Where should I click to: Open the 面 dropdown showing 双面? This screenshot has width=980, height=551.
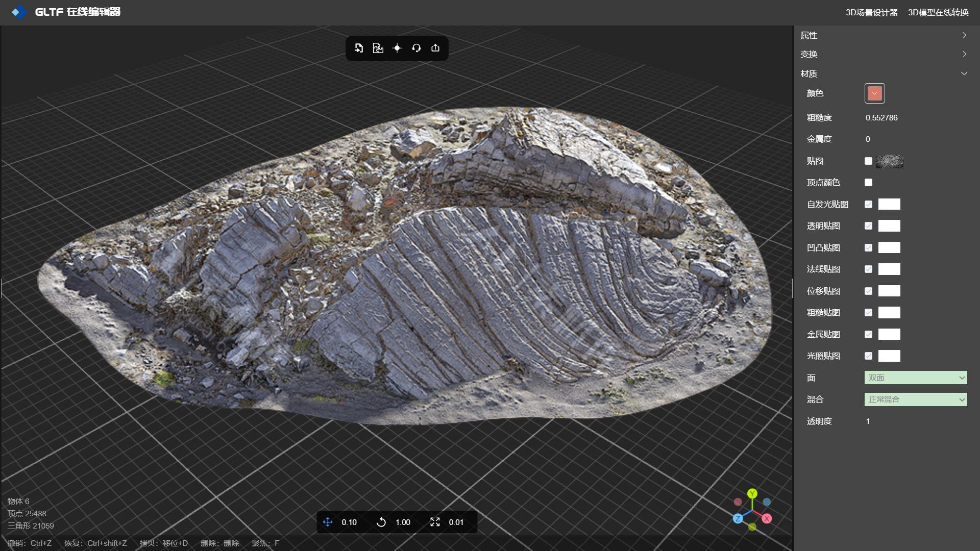point(916,378)
